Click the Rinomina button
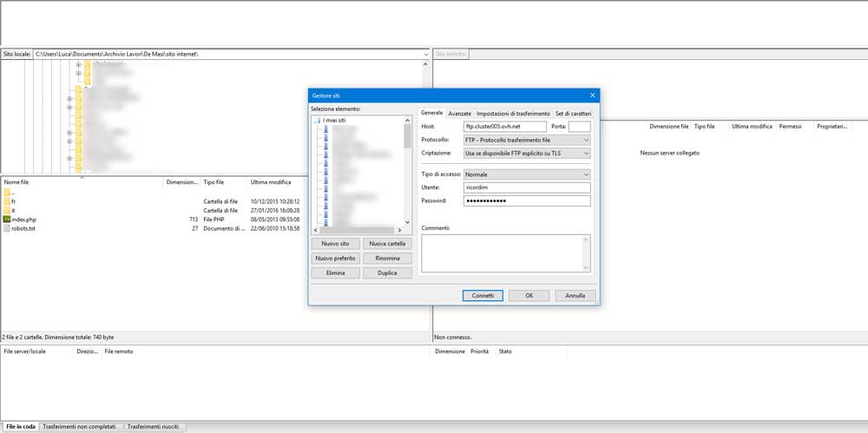The width and height of the screenshot is (868, 433). pos(387,259)
